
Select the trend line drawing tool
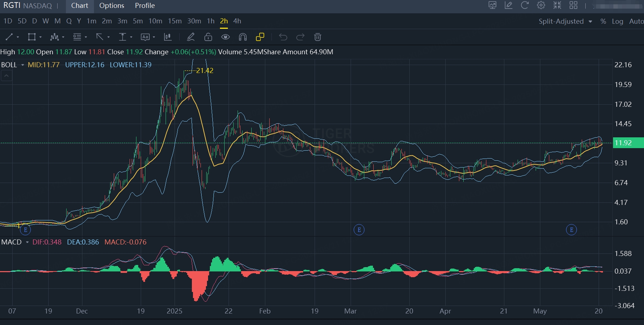point(9,37)
